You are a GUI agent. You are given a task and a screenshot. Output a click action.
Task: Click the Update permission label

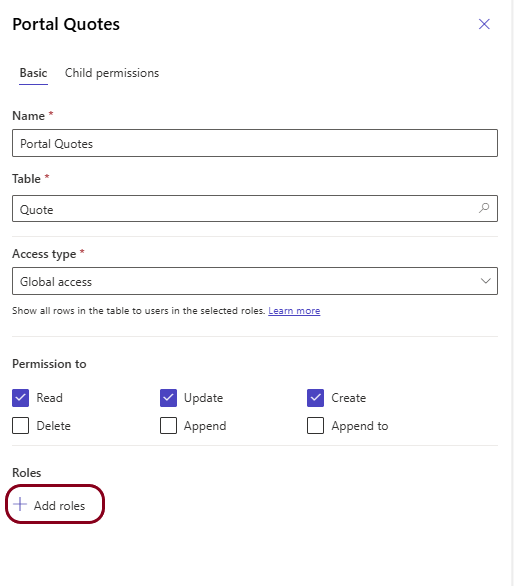[x=203, y=398]
